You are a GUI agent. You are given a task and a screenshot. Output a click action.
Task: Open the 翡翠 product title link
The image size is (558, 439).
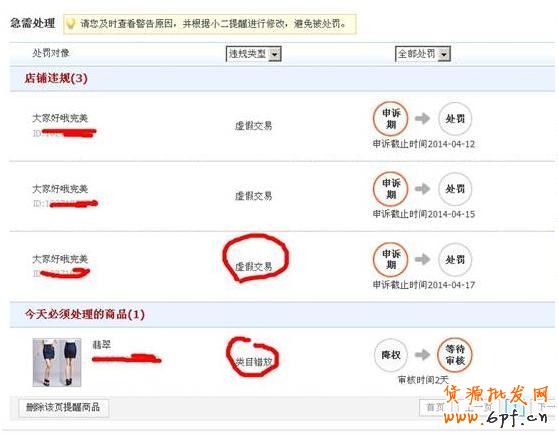point(101,344)
